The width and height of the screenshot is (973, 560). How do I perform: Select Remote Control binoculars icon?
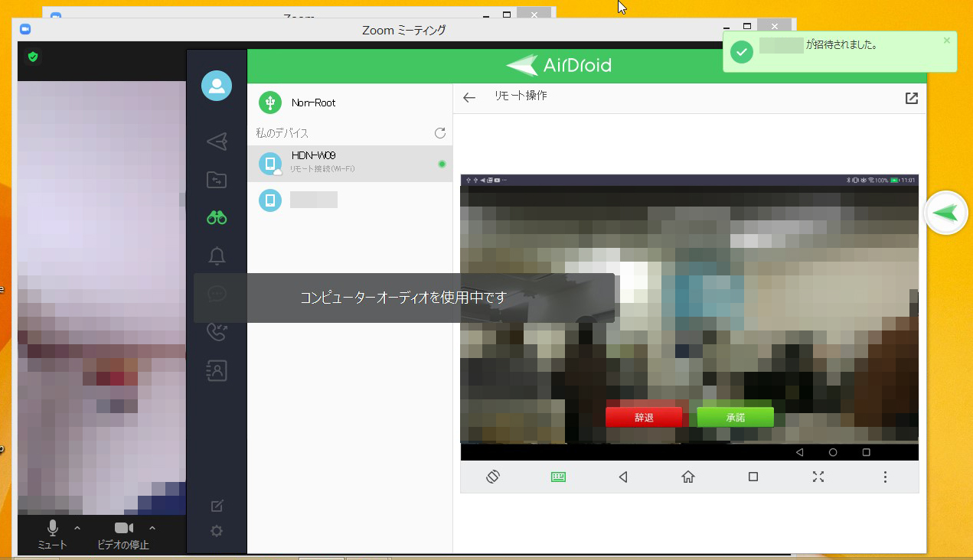(x=217, y=218)
